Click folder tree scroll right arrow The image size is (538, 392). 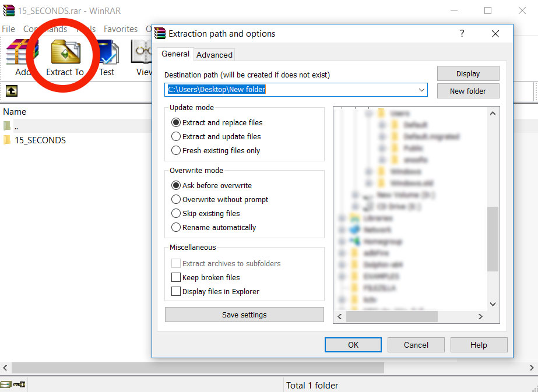(x=480, y=316)
